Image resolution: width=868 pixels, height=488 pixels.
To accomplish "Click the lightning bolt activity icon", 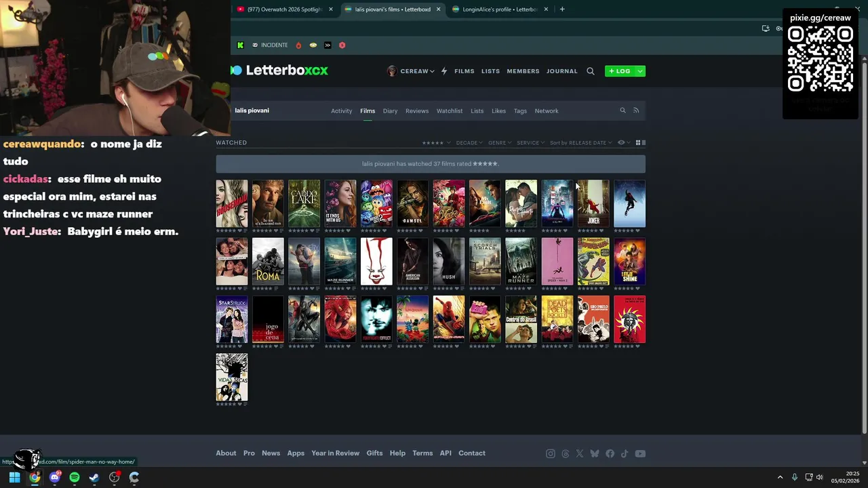I will [444, 71].
